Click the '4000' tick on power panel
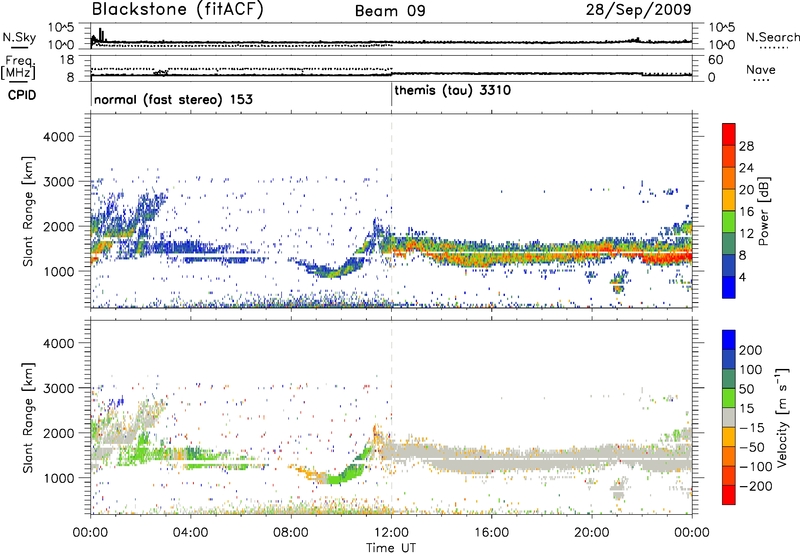The image size is (800, 554). click(59, 137)
